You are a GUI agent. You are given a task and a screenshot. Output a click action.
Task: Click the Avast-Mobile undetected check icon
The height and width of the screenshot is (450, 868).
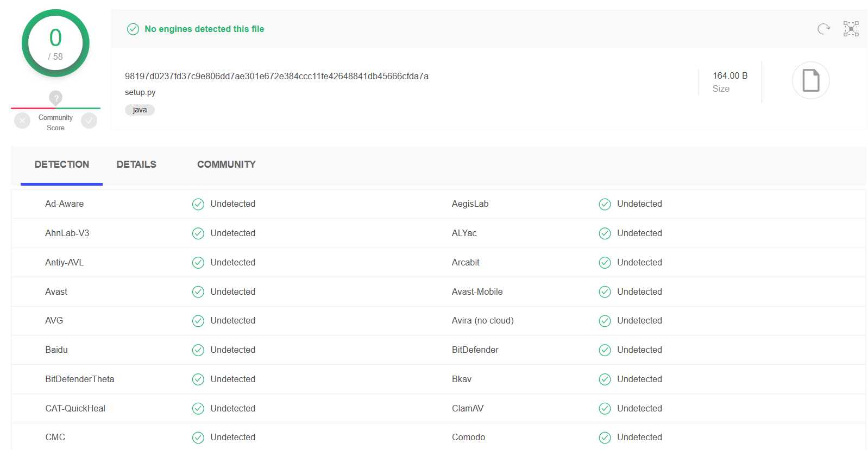[x=605, y=292]
